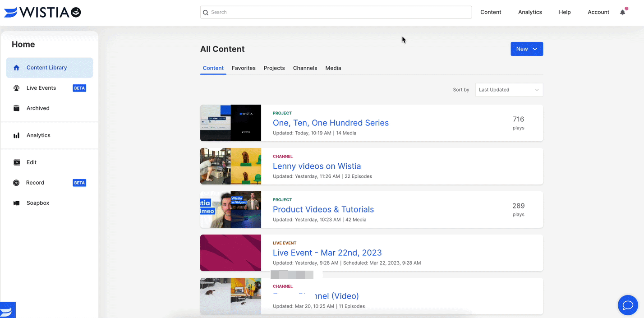Click 'Updated: Today, 10:19 AM | 14 Media' text
The height and width of the screenshot is (318, 644).
pyautogui.click(x=314, y=133)
